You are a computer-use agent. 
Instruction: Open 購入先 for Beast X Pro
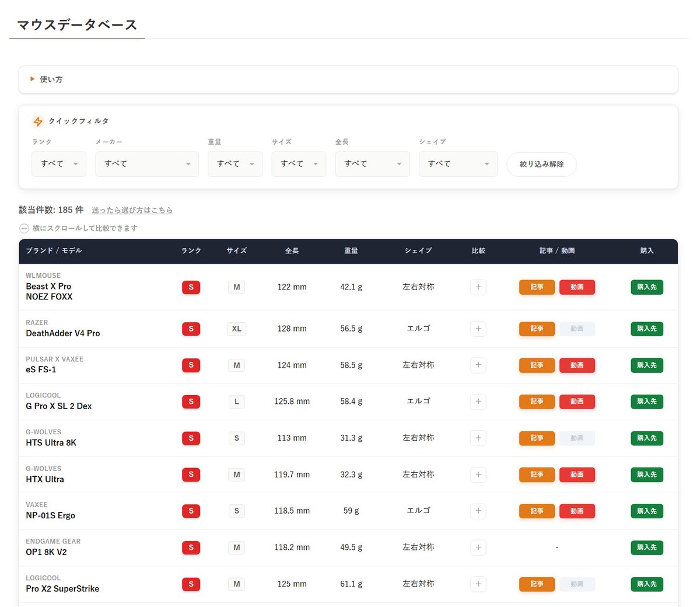(x=647, y=287)
